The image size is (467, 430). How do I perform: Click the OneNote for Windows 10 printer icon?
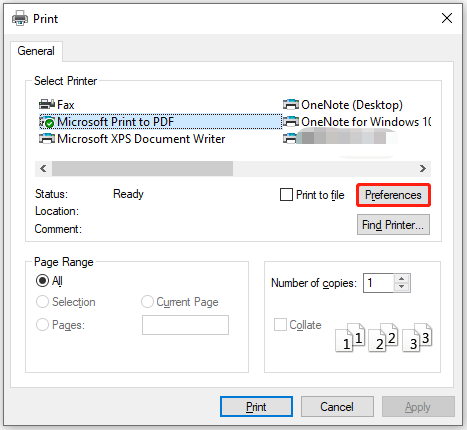coord(291,121)
